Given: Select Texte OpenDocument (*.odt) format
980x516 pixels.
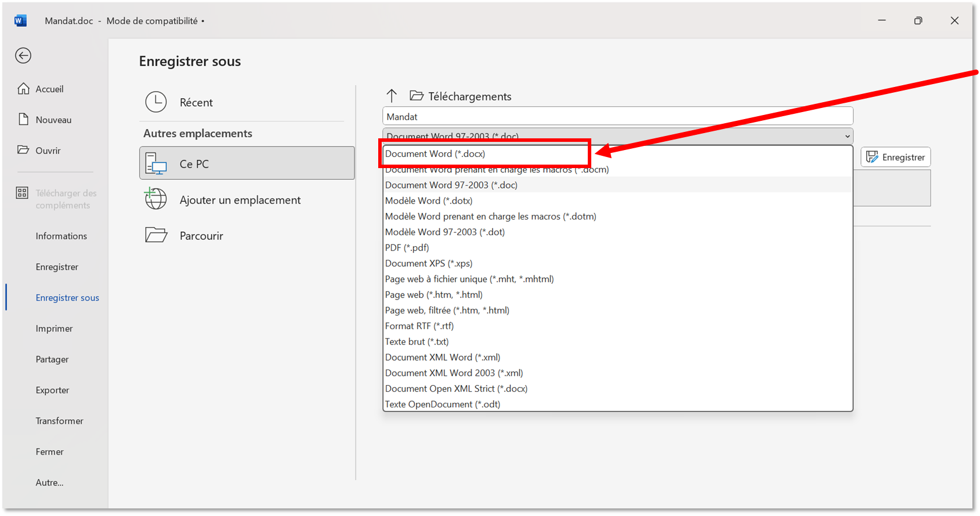Looking at the screenshot, I should 618,405.
